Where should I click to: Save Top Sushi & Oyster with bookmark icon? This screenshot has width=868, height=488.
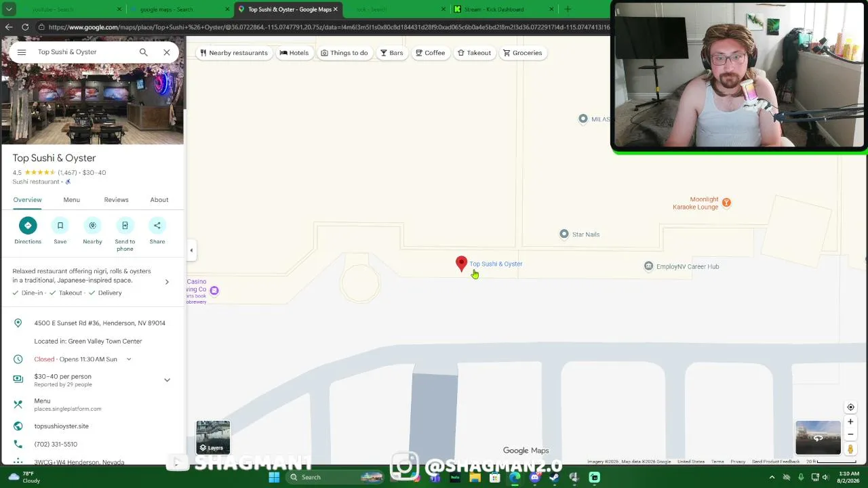[60, 226]
